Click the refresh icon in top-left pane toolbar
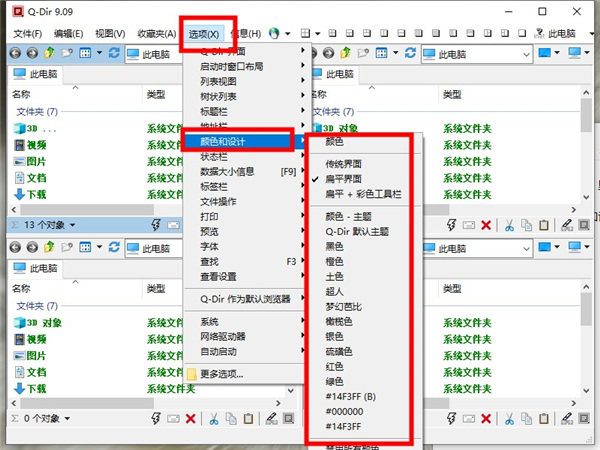Screen dimensions: 600x450 tap(114, 52)
